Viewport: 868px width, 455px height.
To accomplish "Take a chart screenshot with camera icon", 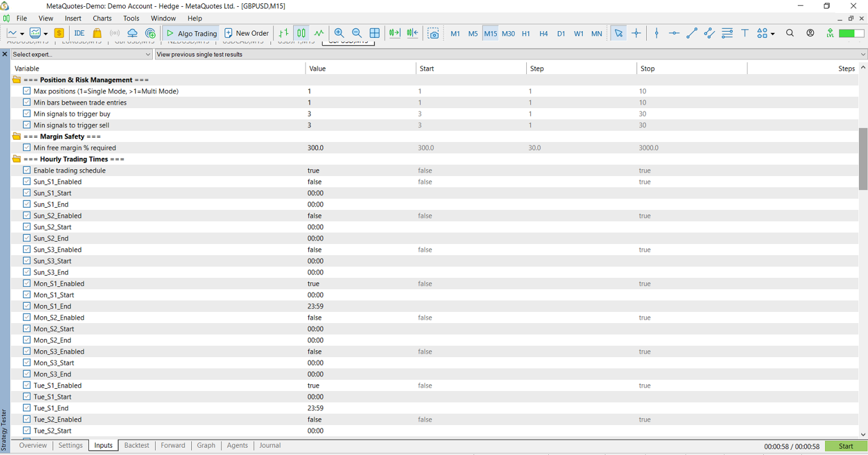I will coord(433,33).
